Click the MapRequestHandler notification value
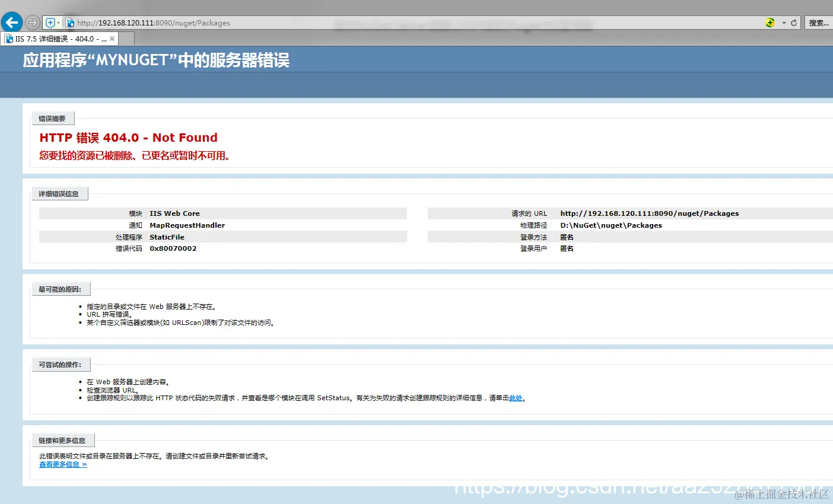Viewport: 833px width, 504px height. point(187,225)
